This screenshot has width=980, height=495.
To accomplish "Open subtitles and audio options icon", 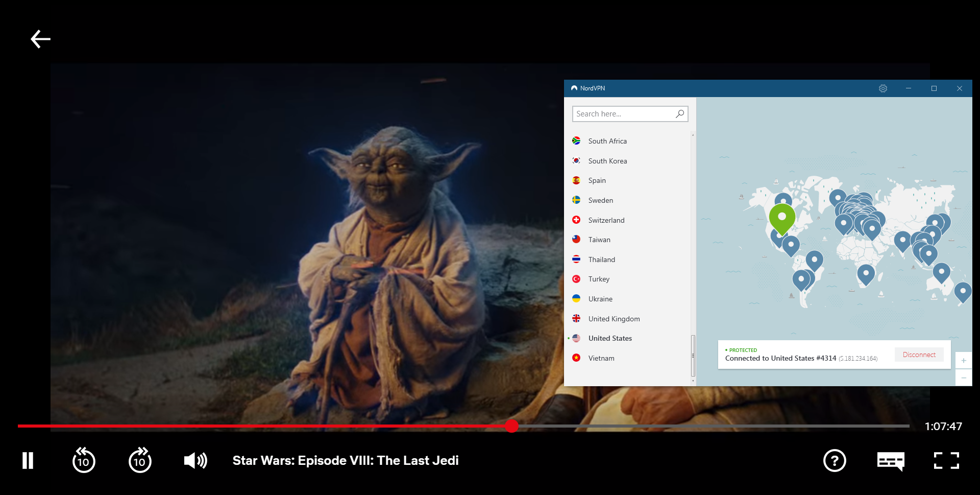I will tap(891, 461).
